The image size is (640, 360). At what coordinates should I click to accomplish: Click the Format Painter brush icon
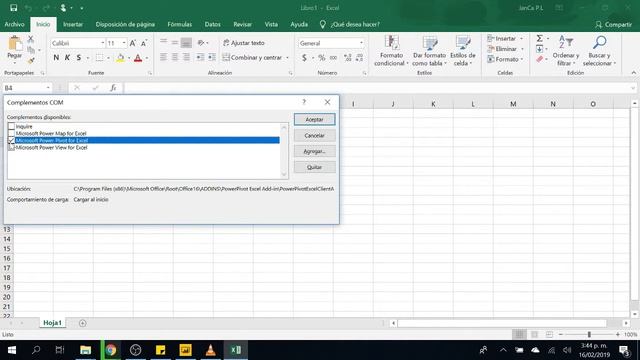point(31,60)
